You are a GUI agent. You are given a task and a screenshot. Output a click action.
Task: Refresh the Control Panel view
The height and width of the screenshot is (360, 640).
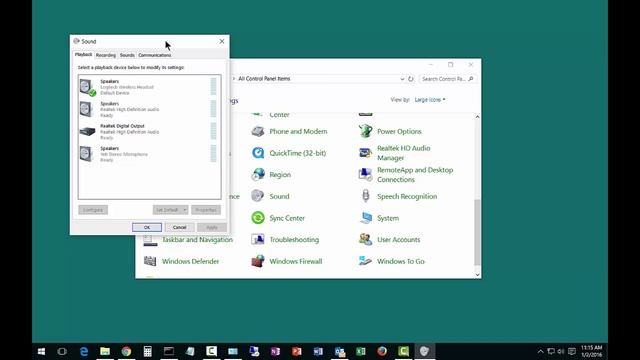(x=411, y=79)
